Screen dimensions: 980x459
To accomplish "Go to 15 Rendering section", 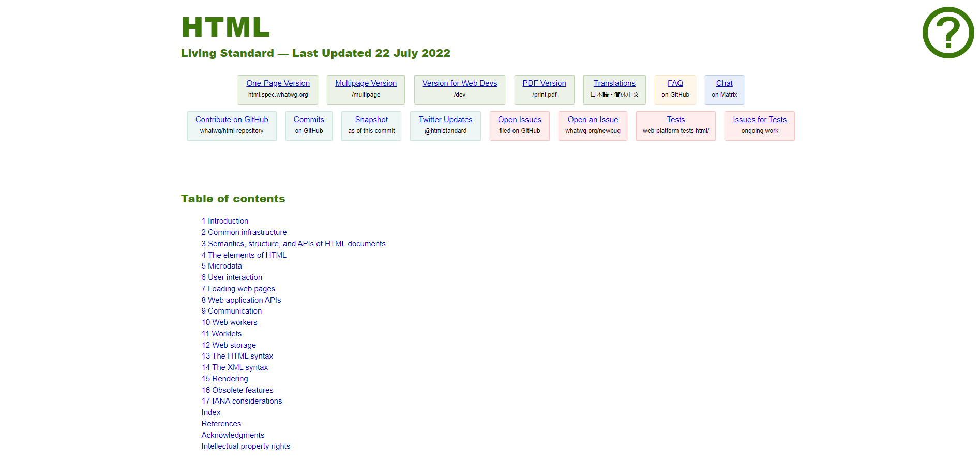I will click(x=224, y=379).
